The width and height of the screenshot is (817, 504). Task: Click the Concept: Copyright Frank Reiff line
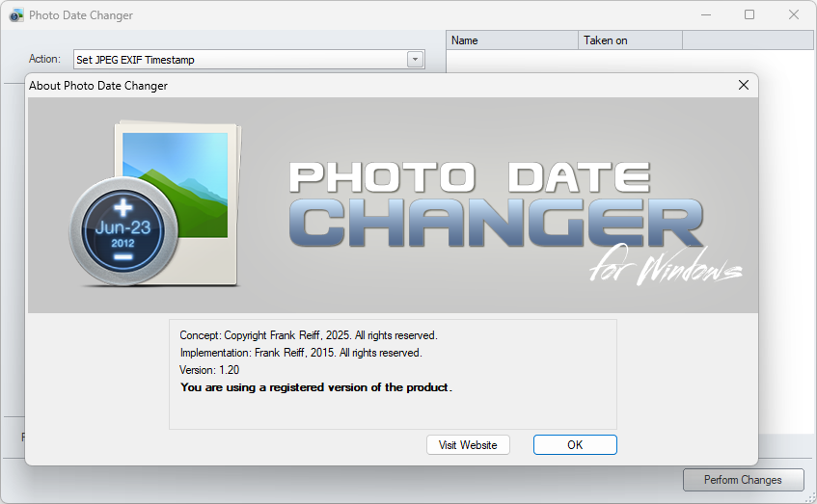coord(309,335)
